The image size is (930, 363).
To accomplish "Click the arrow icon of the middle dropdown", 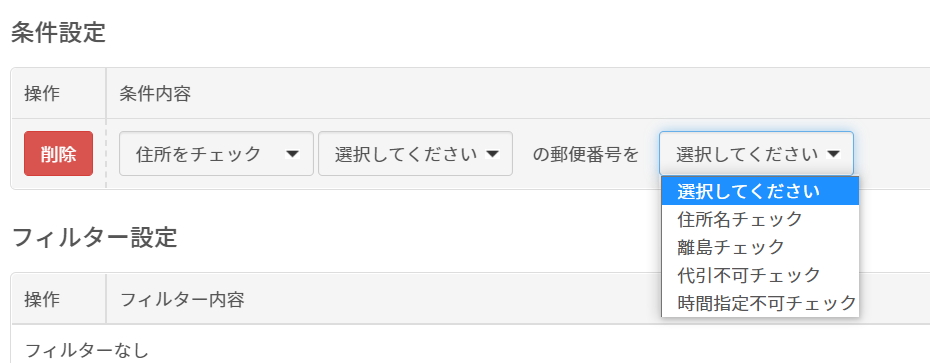I will click(492, 154).
